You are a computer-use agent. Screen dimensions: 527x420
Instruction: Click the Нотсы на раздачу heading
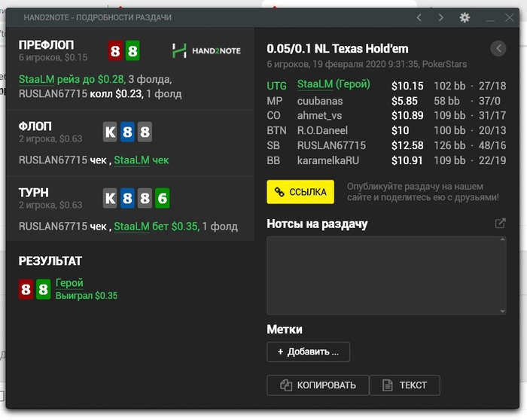click(x=317, y=224)
